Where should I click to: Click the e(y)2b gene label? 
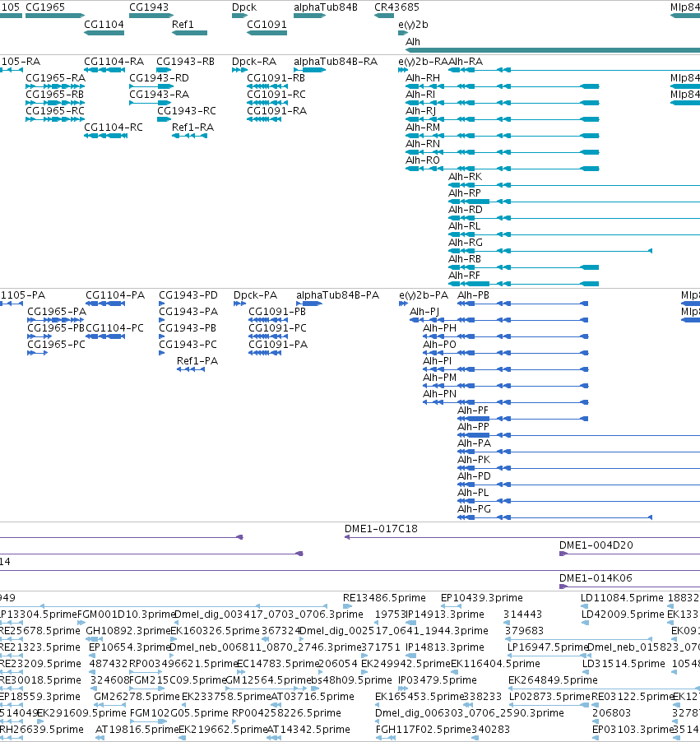pos(413,24)
